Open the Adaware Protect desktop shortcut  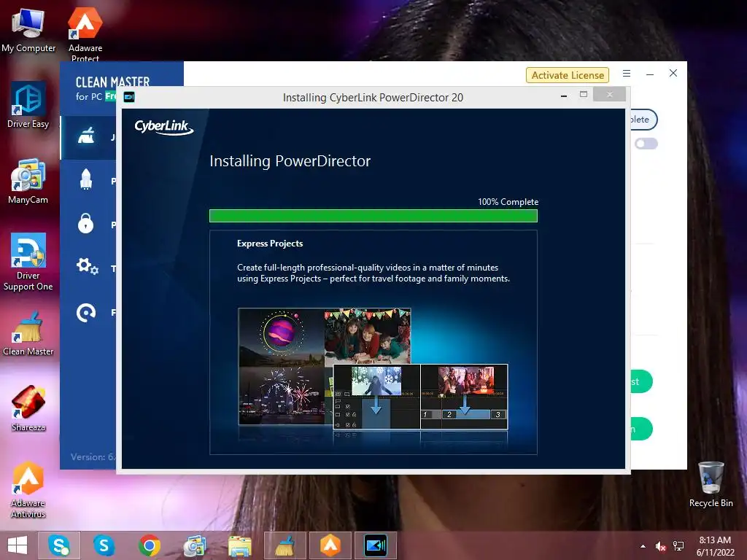(x=85, y=34)
